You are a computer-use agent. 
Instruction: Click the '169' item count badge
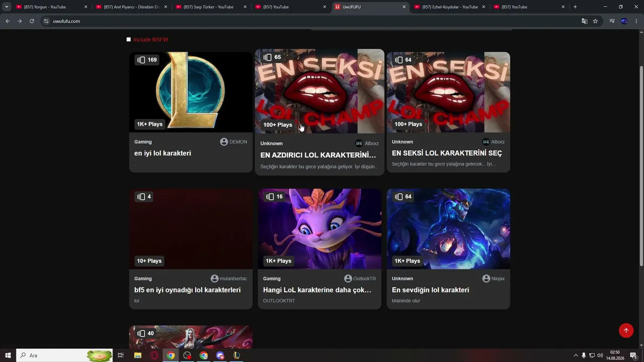(147, 60)
